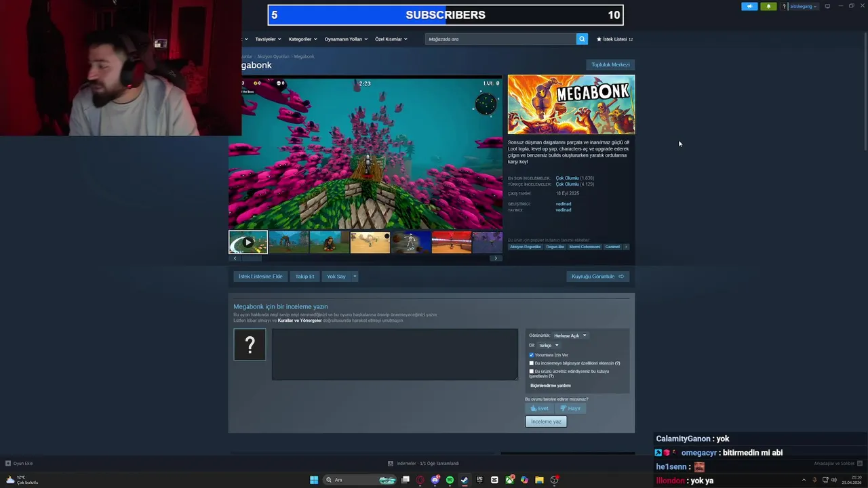The height and width of the screenshot is (488, 868).
Task: Click the plus icon after the tags
Action: pyautogui.click(x=626, y=247)
